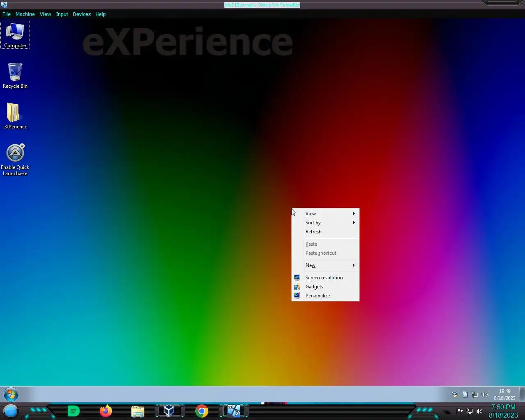
Task: Open the VirtualBox Input menu
Action: click(x=62, y=14)
